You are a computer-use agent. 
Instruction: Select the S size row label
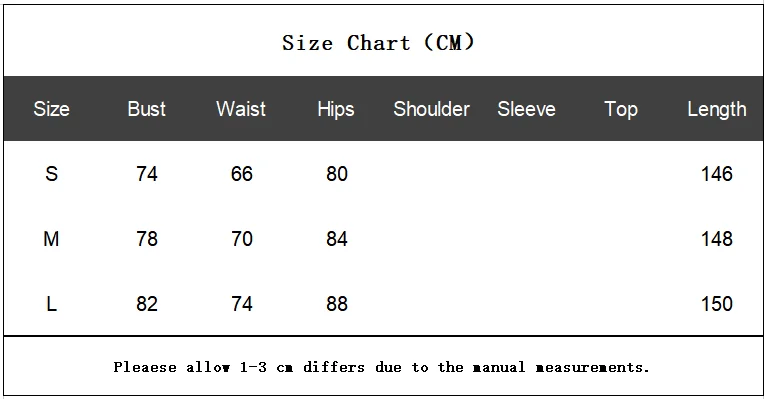click(x=51, y=174)
